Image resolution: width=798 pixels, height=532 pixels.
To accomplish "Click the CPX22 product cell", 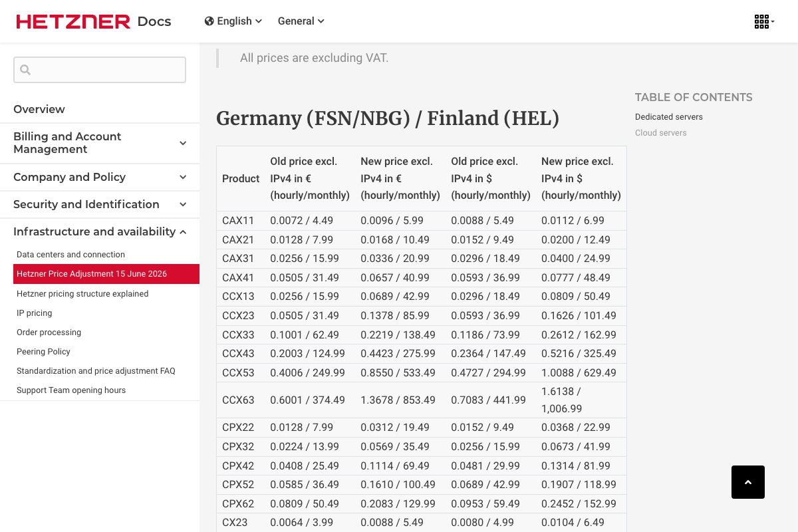I will click(241, 428).
